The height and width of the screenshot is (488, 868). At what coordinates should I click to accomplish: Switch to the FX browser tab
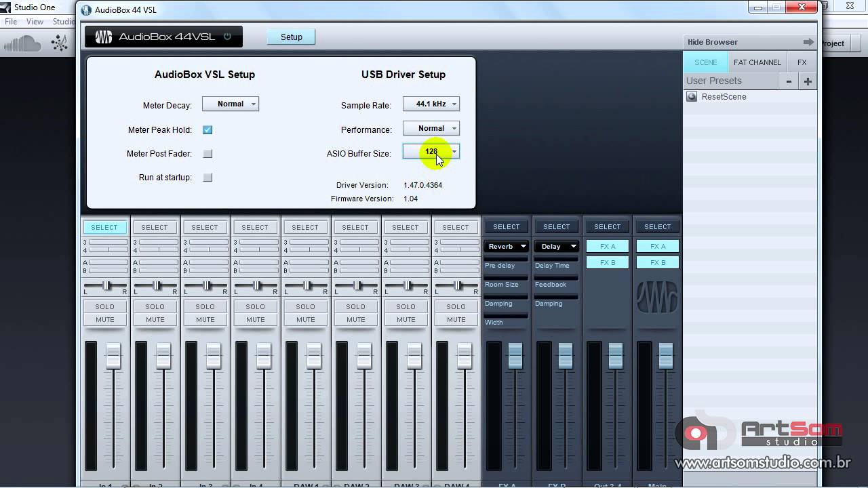pos(802,62)
